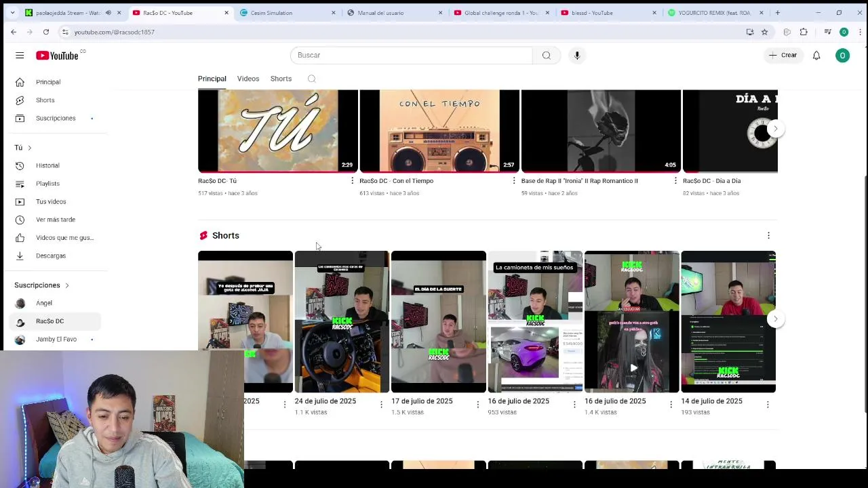Open the YouTube guide hamburger menu
This screenshot has height=488, width=868.
point(20,55)
